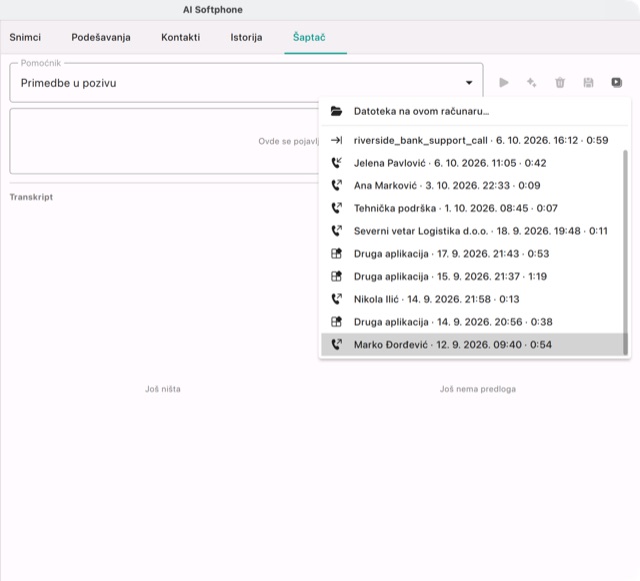This screenshot has width=640, height=581.
Task: Go to the Kontakti tab
Action: click(180, 37)
